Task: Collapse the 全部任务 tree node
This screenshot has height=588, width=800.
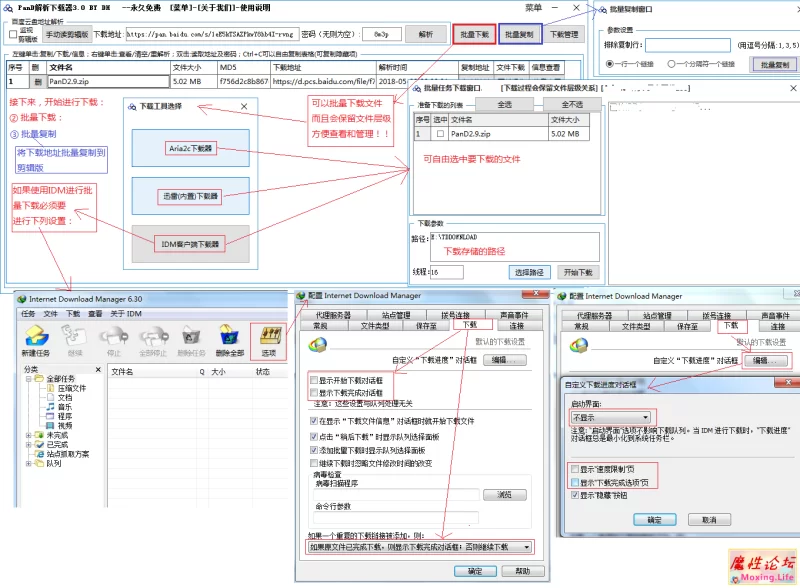Action: tap(29, 379)
